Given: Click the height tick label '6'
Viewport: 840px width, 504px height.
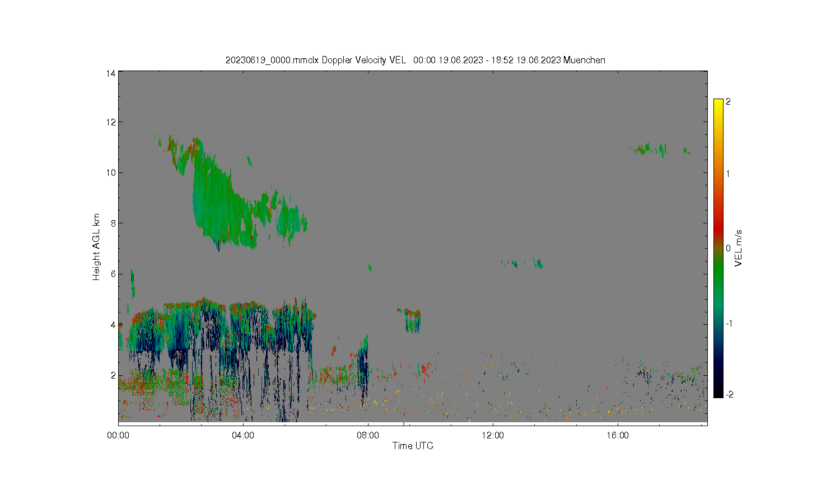Looking at the screenshot, I should (113, 274).
